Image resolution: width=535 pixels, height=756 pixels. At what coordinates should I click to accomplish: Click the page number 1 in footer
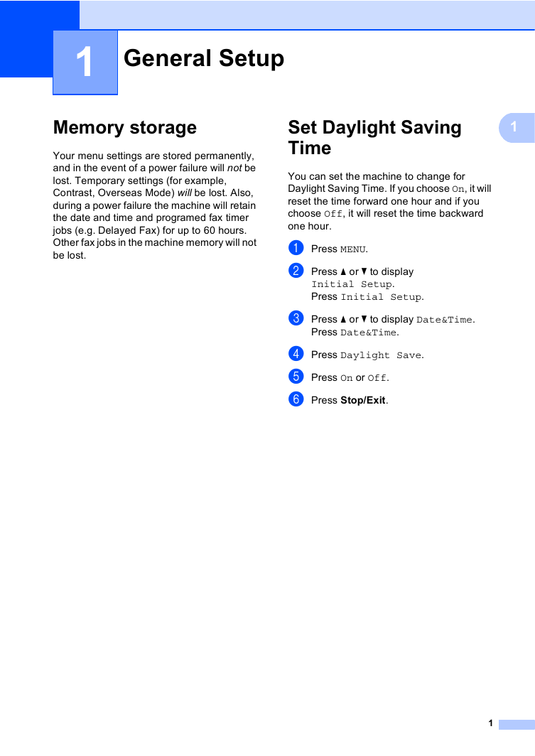click(491, 723)
